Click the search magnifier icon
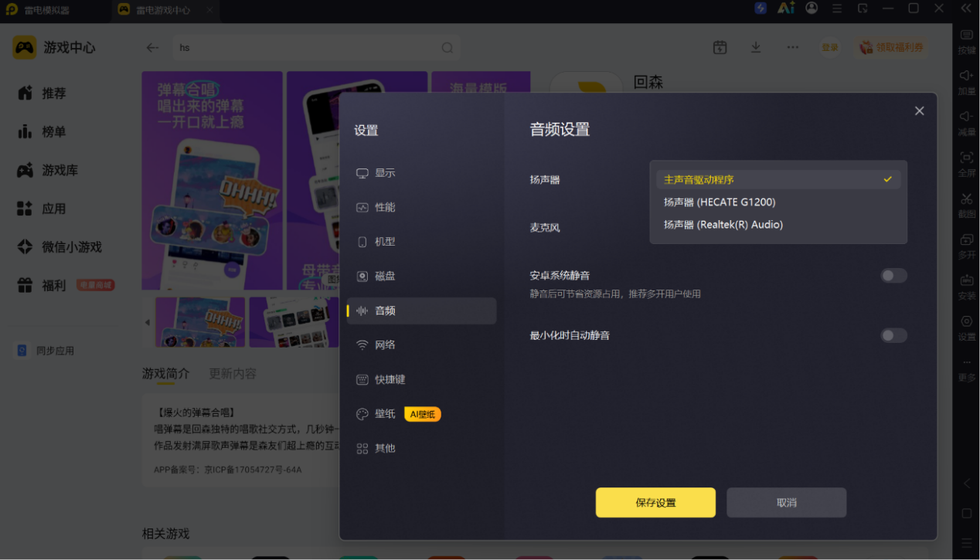The image size is (980, 560). (x=447, y=48)
